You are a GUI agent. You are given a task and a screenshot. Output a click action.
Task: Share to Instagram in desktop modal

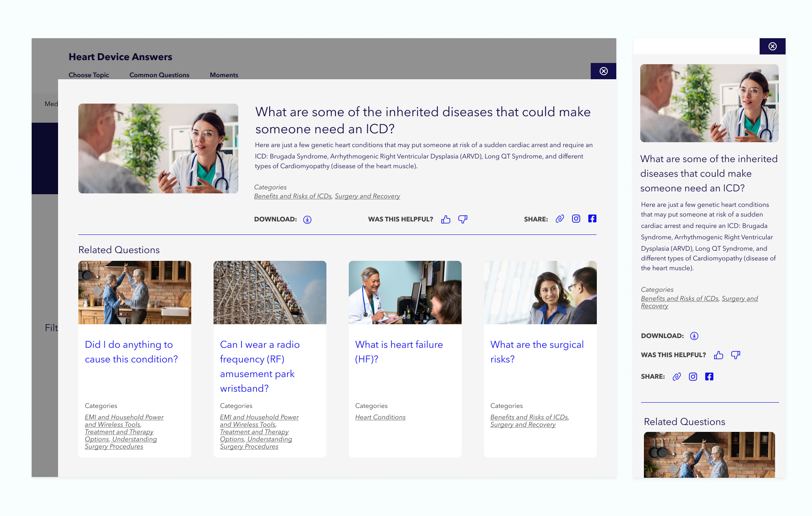(x=576, y=219)
